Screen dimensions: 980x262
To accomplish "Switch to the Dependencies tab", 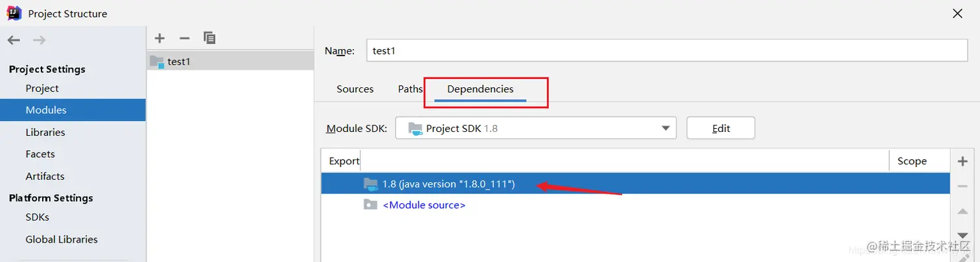I will click(x=480, y=89).
